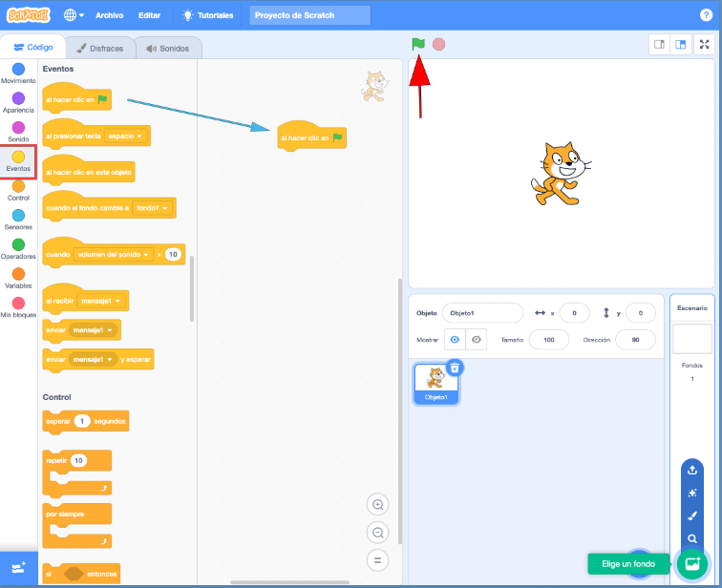Open the help question mark icon
Image resolution: width=722 pixels, height=588 pixels.
(706, 15)
